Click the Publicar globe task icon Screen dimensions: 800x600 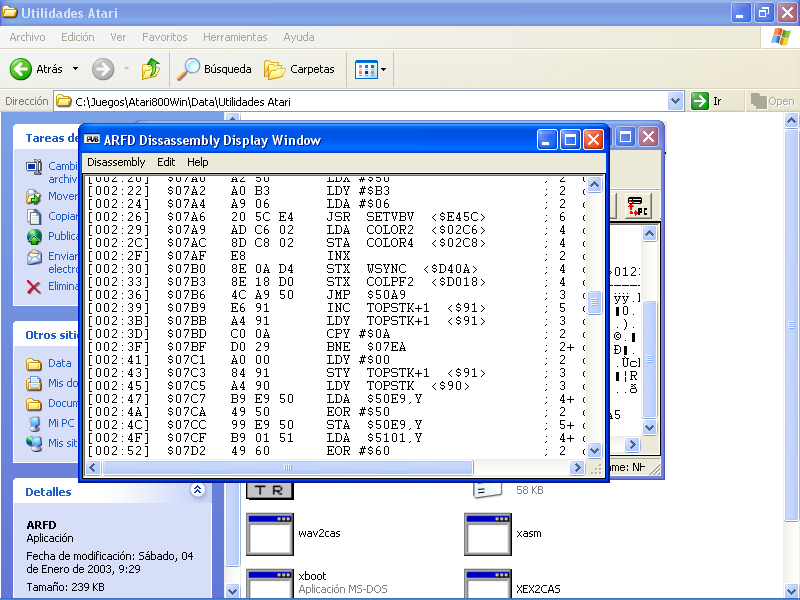click(34, 237)
